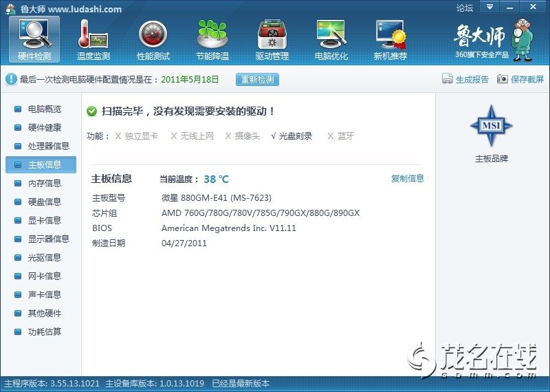
Task: Open the 驱动管理 driver management
Action: point(272,39)
